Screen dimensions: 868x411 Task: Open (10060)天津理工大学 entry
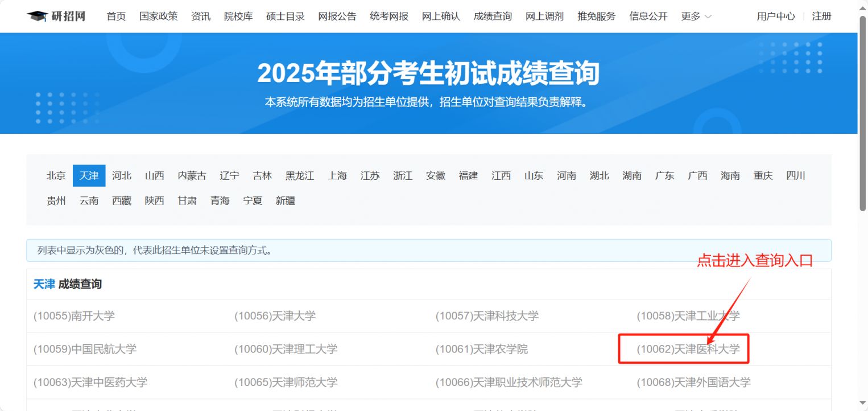pos(286,349)
